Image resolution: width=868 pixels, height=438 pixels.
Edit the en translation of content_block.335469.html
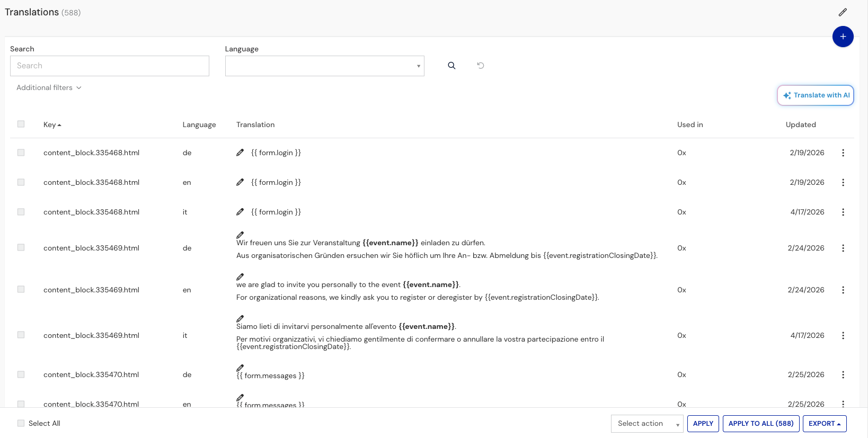coord(240,277)
